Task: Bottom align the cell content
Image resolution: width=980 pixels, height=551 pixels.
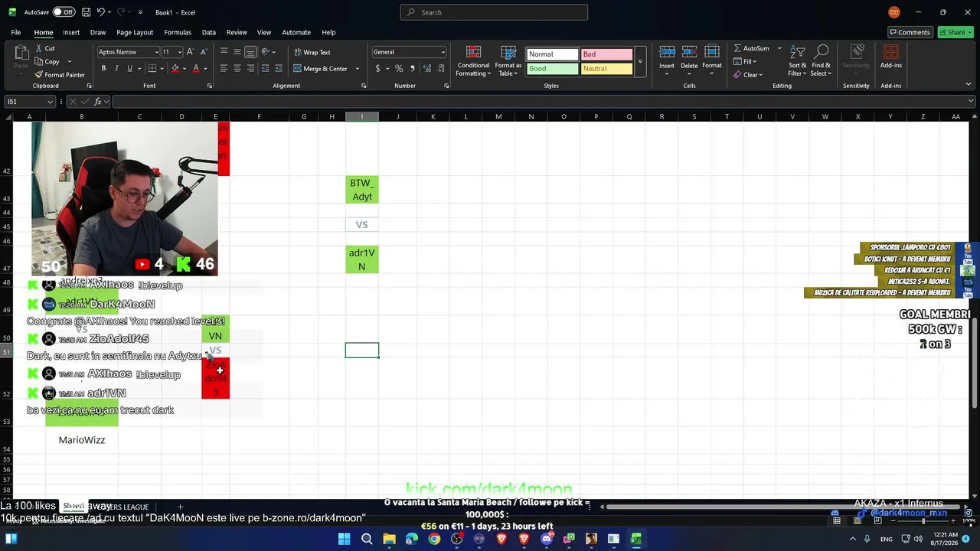Action: pos(250,52)
